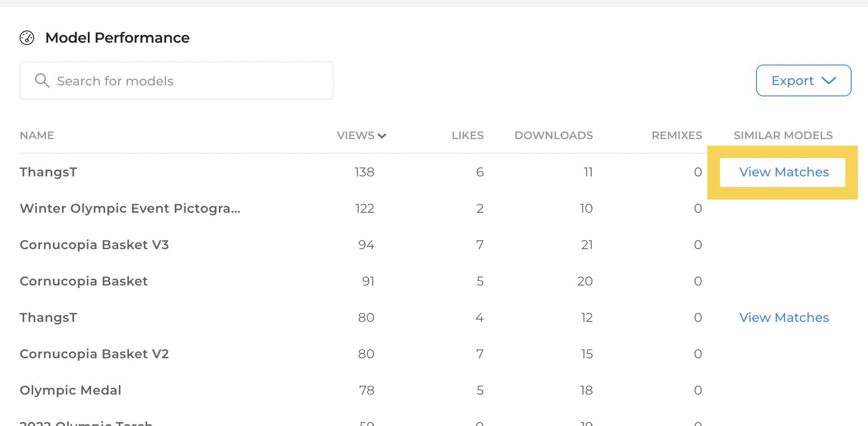Image resolution: width=868 pixels, height=426 pixels.
Task: Select the Cornucopia Basket V2 model
Action: click(94, 354)
